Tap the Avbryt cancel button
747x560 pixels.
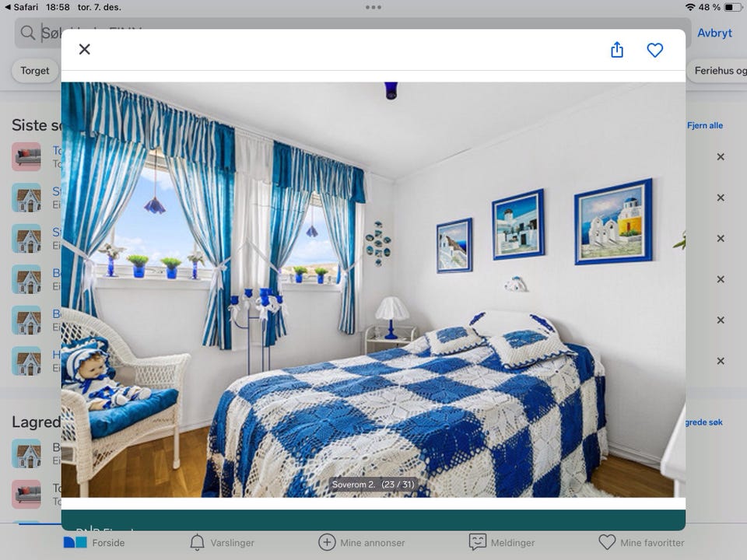point(714,33)
